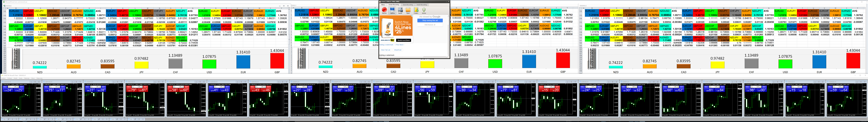Click volume field 1.00 on EURUSD,H1 chart
868x122 pixels.
[x=13, y=87]
